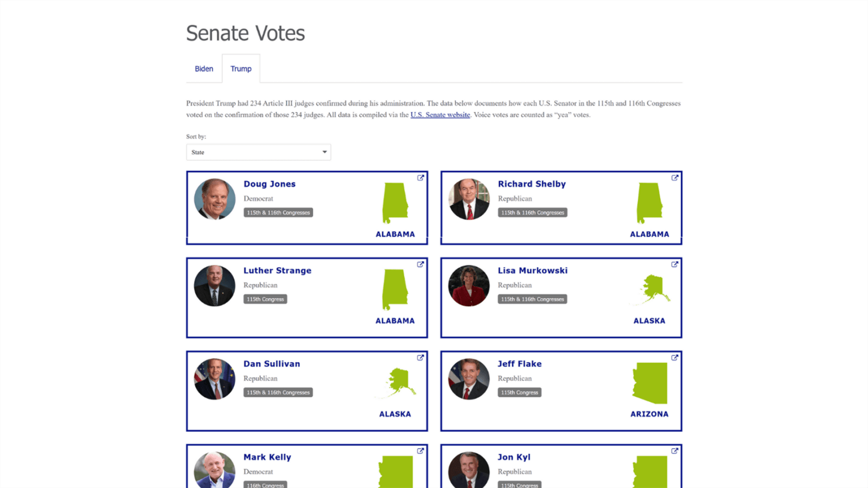
Task: Open external link icon on Mark Kelly card
Action: point(420,451)
